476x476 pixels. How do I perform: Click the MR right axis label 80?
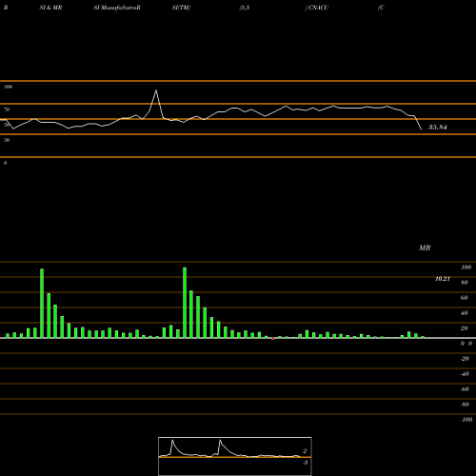click(x=465, y=283)
